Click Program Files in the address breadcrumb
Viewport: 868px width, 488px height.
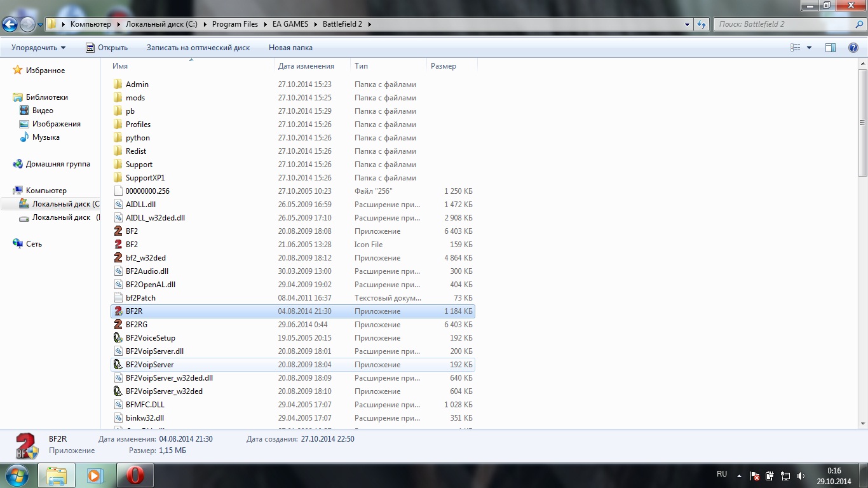click(x=235, y=24)
